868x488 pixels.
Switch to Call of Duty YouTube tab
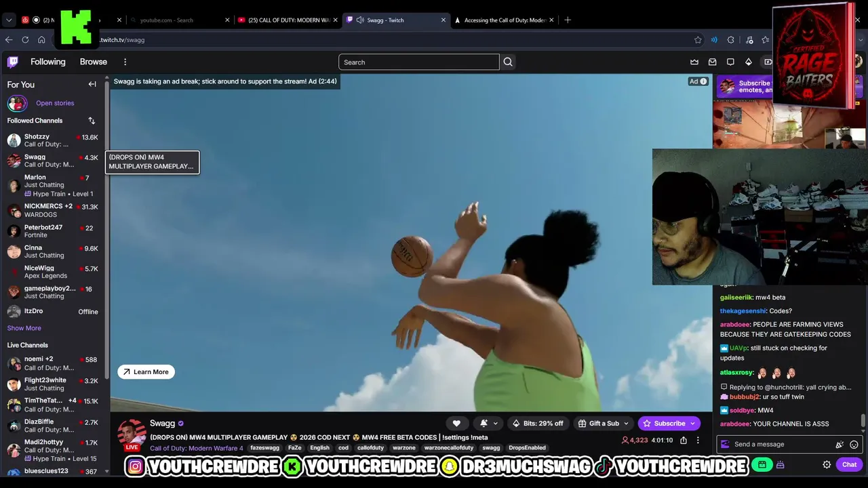(x=288, y=20)
